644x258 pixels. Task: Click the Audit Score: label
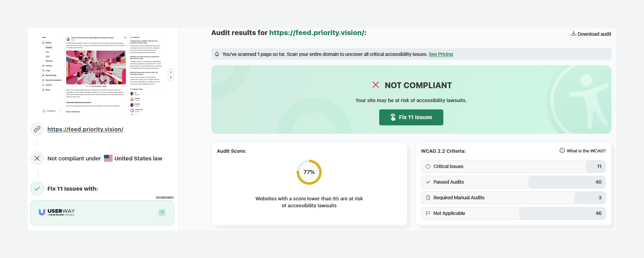click(x=232, y=151)
